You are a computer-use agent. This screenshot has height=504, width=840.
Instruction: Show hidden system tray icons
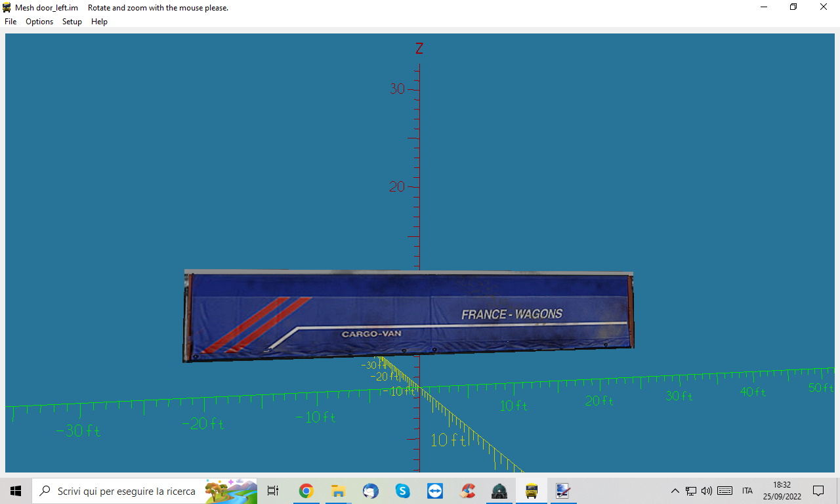(675, 491)
